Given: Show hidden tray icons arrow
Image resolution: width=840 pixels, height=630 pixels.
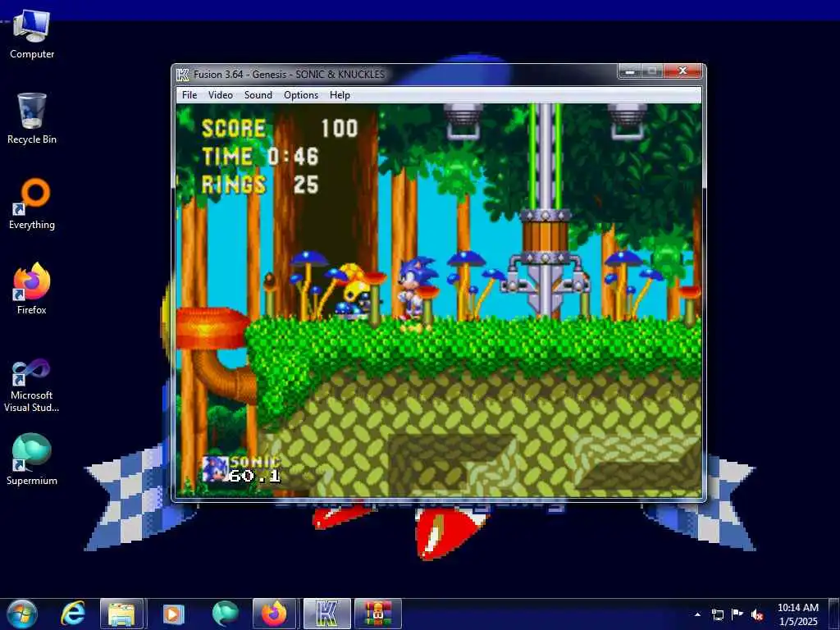Looking at the screenshot, I should tap(697, 614).
